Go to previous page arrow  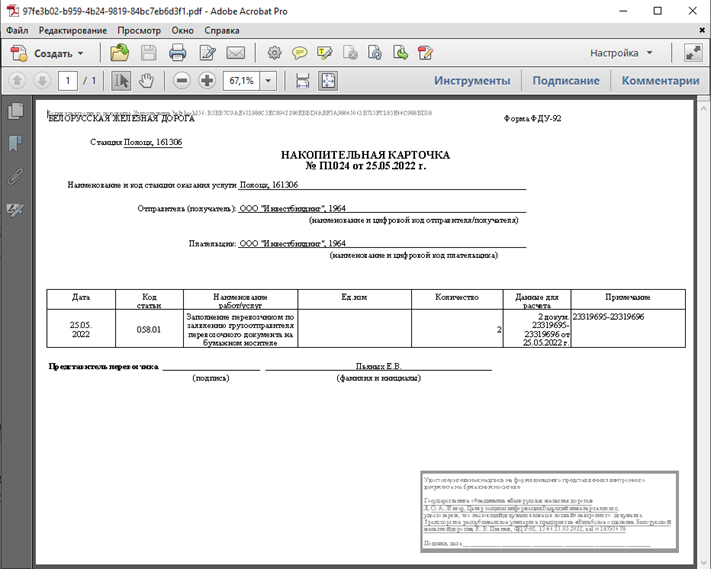click(x=17, y=81)
